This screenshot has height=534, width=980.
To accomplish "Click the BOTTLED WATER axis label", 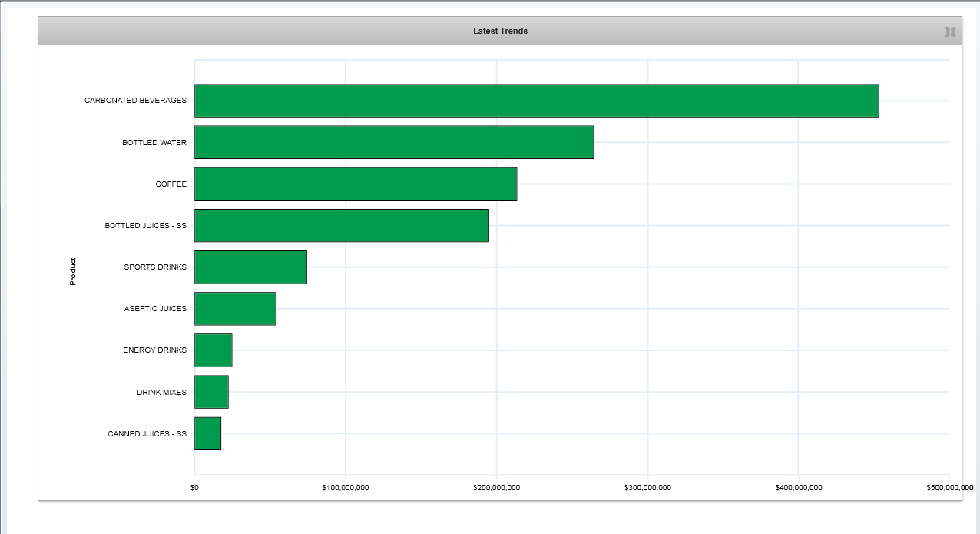I will [x=154, y=143].
